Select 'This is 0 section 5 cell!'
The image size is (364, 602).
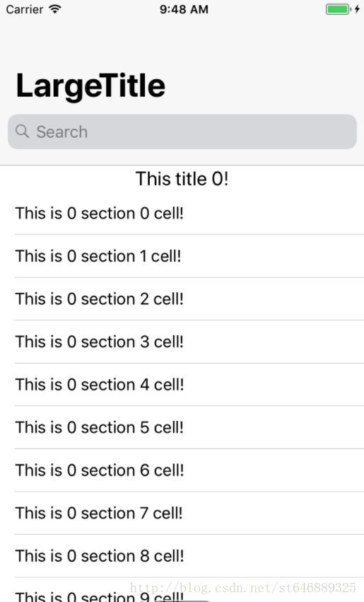[x=182, y=427]
